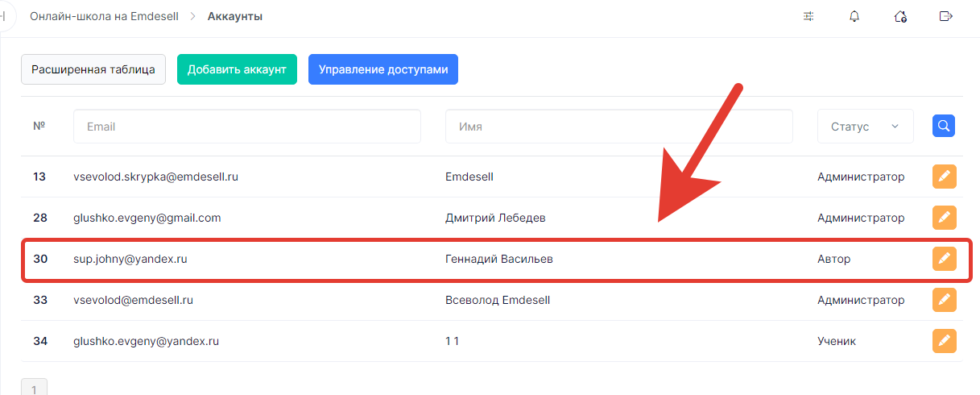Select the sup.johny@yandex.ru email cell
Screen dimensions: 980x395
point(130,259)
